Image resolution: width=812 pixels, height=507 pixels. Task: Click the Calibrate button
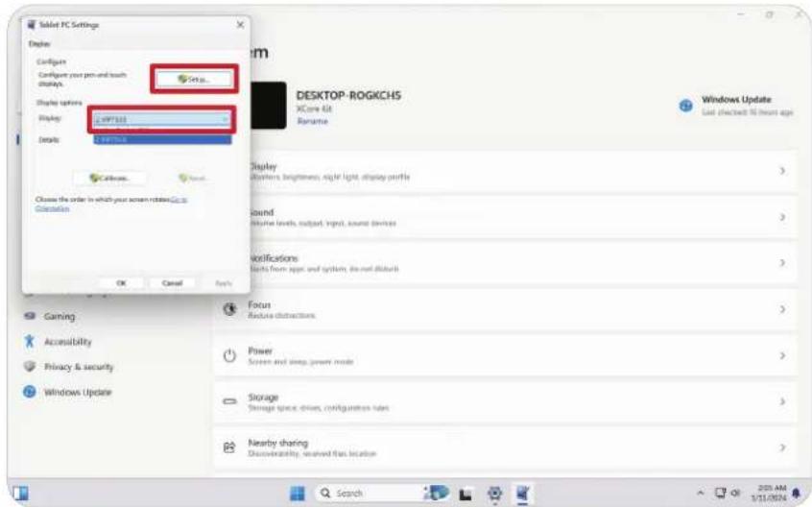(109, 179)
